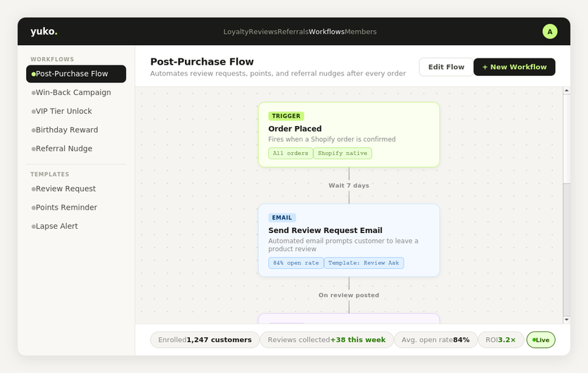This screenshot has height=373, width=588.
Task: Choose the Review Request template
Action: 76,189
